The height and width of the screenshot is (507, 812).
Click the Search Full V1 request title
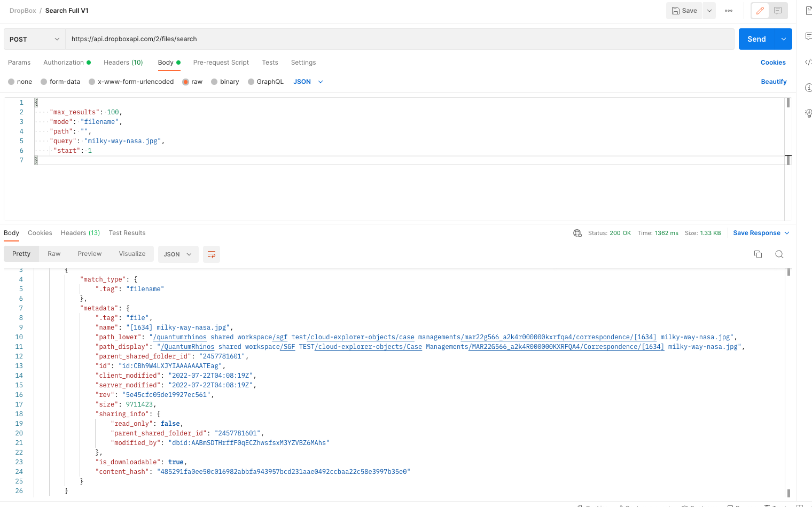[x=67, y=11]
